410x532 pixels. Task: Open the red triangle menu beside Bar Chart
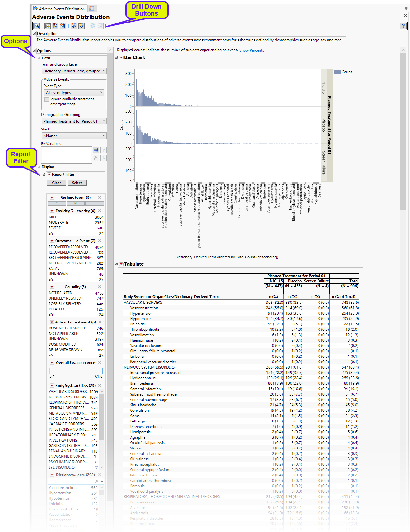(x=121, y=57)
